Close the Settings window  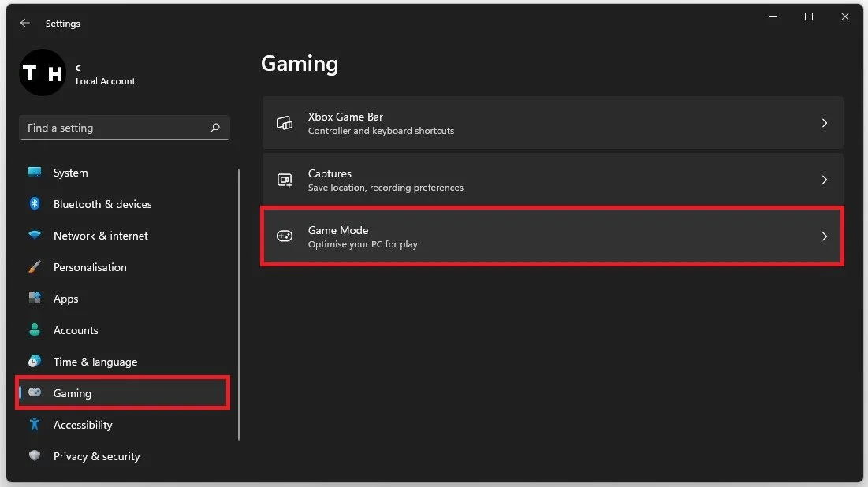click(845, 17)
